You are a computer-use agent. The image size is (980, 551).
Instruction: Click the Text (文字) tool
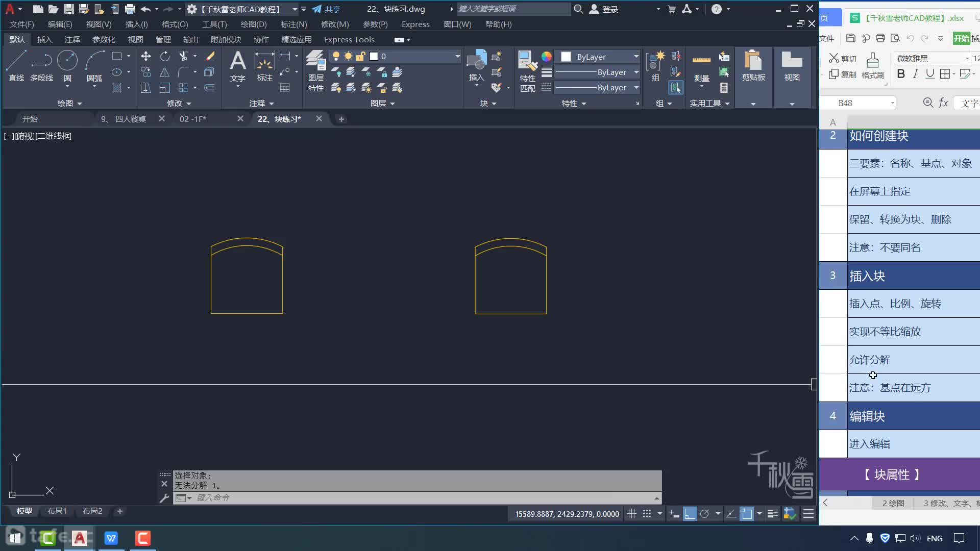coord(238,66)
